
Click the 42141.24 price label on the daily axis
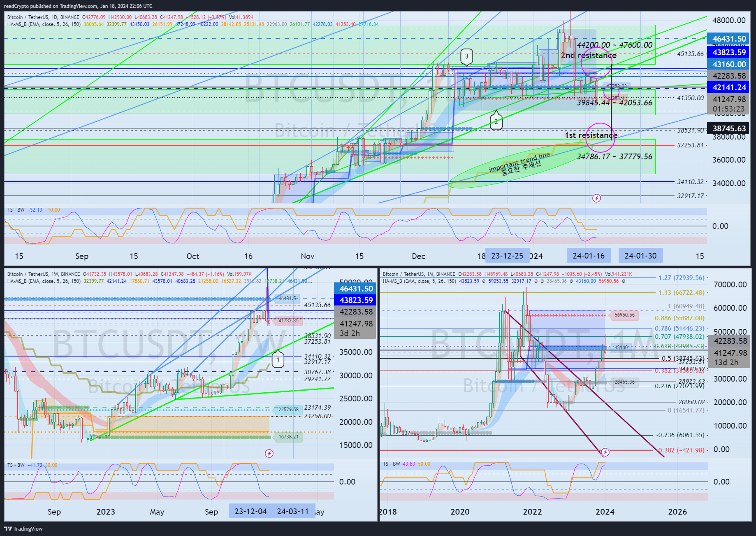point(729,87)
